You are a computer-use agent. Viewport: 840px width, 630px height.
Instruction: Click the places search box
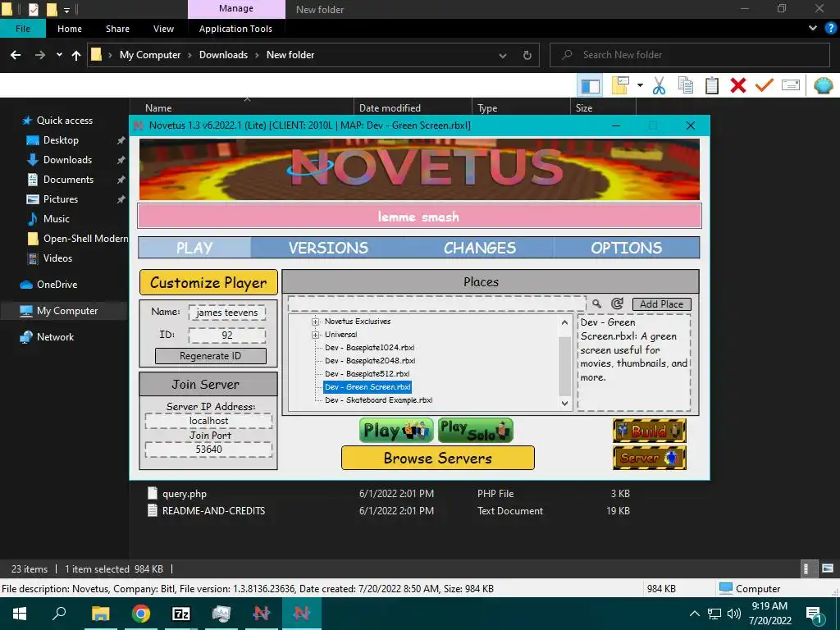point(436,304)
